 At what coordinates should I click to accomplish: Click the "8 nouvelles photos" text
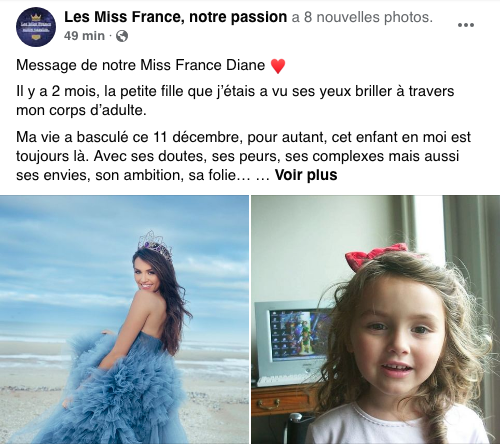click(368, 17)
